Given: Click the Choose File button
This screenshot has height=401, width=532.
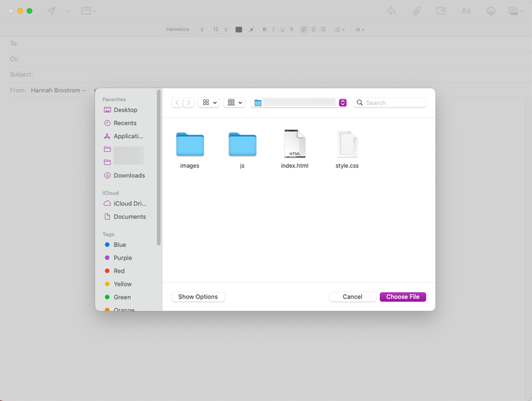Looking at the screenshot, I should (x=402, y=297).
